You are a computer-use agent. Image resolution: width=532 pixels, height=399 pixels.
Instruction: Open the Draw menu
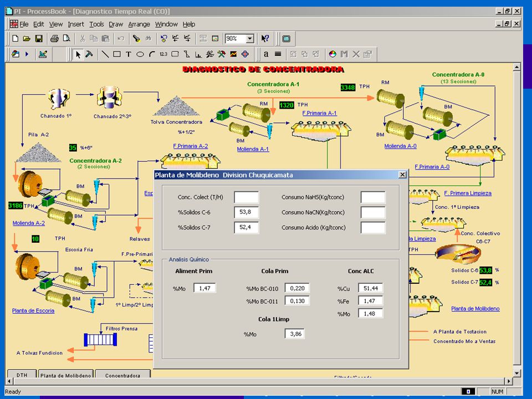(116, 24)
